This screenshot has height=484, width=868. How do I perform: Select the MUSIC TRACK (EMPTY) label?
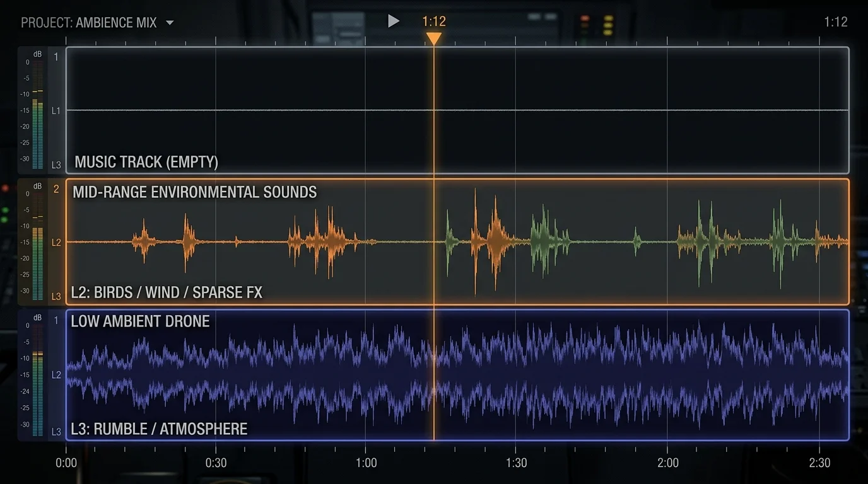146,162
